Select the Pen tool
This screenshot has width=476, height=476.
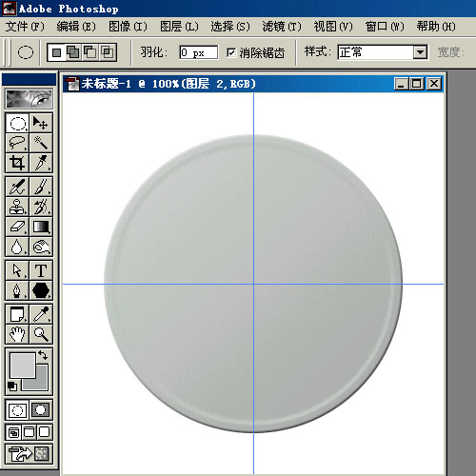tap(17, 290)
